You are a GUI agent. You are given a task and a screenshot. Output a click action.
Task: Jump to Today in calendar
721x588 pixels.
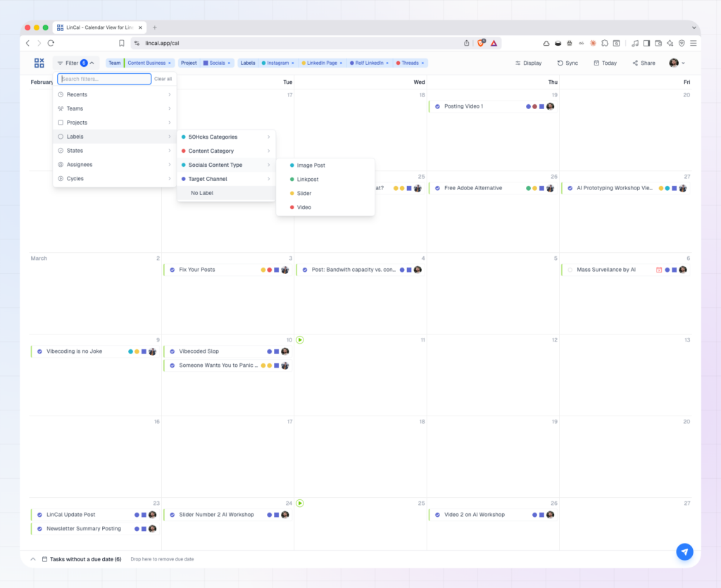pyautogui.click(x=605, y=63)
